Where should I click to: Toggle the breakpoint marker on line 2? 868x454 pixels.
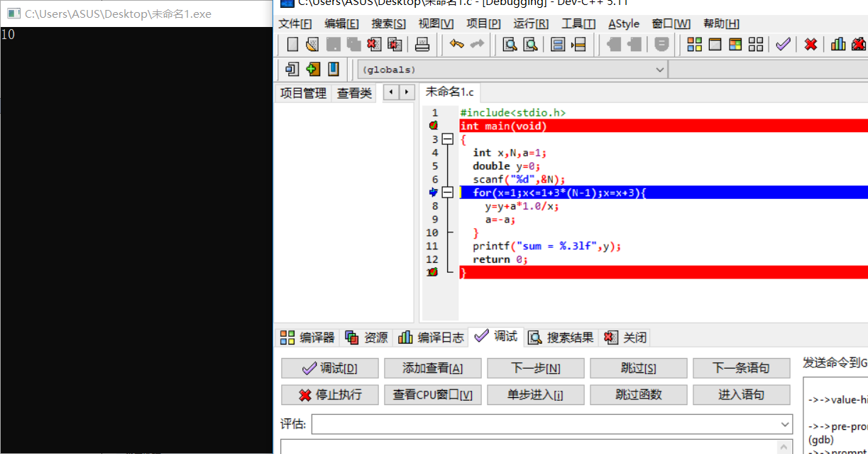click(x=433, y=126)
